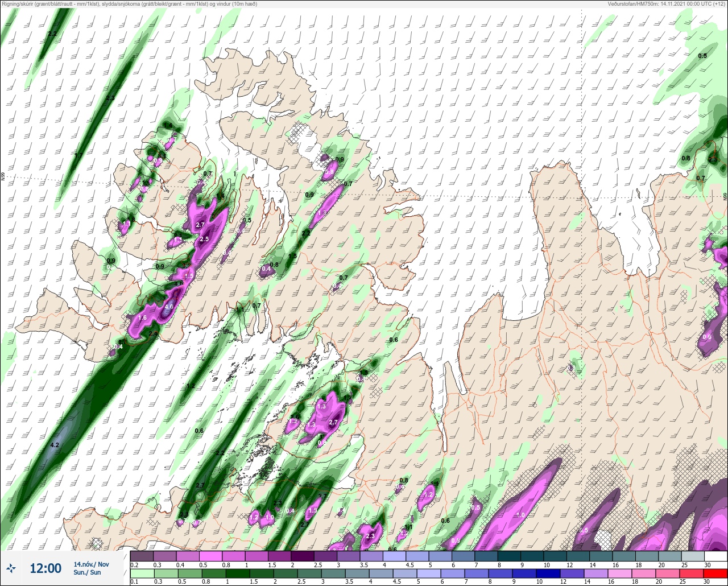Select top-row legend swatch labeled 0.2
This screenshot has height=586, width=728.
[x=142, y=556]
